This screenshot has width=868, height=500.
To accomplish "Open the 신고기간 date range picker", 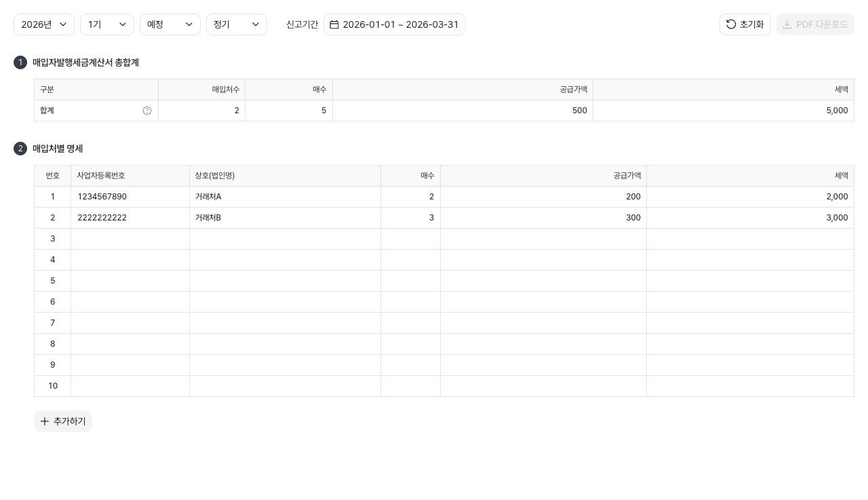I will click(395, 24).
